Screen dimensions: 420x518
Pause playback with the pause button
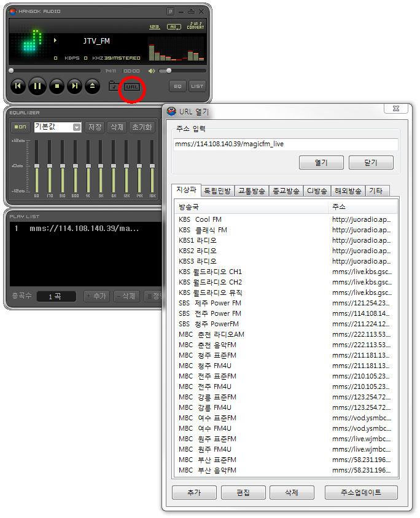click(37, 86)
